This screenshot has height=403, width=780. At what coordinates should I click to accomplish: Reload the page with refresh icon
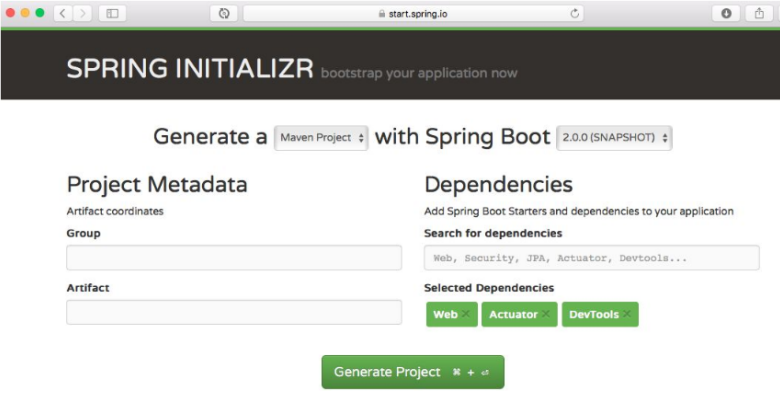(x=575, y=14)
